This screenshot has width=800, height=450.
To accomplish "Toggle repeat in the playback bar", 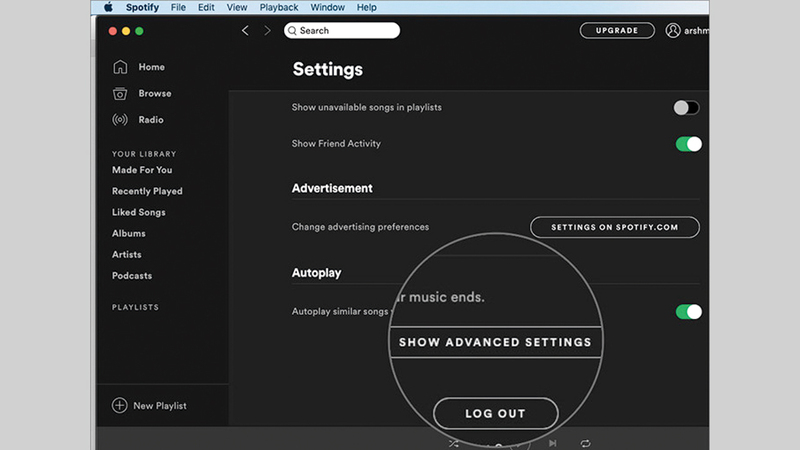I will tap(585, 443).
